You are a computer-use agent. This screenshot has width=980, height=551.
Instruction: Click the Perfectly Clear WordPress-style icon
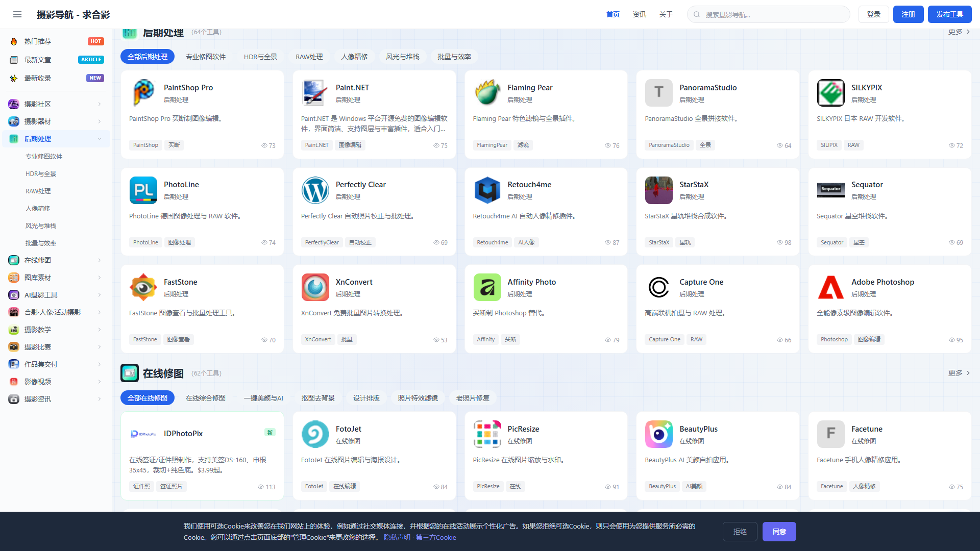tap(315, 190)
